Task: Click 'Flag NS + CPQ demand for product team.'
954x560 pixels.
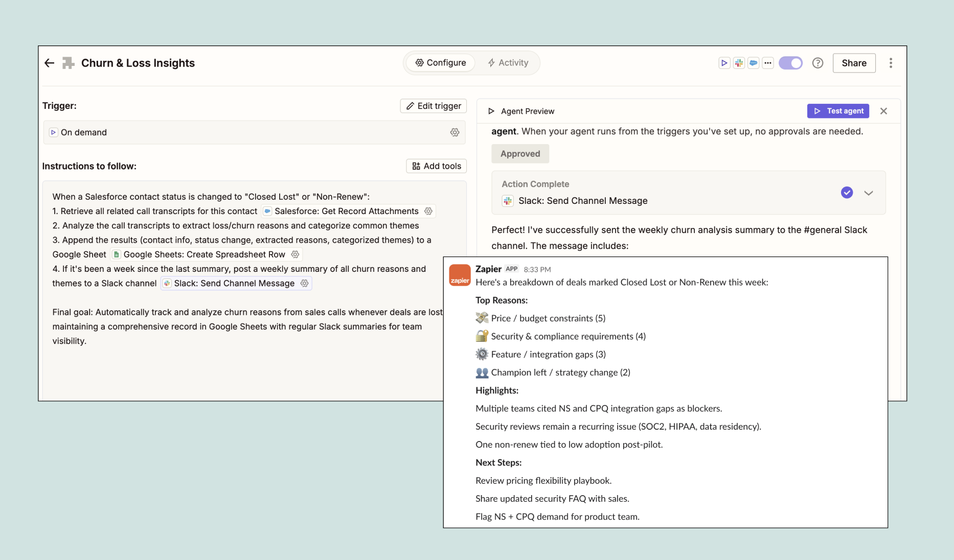Action: [557, 517]
